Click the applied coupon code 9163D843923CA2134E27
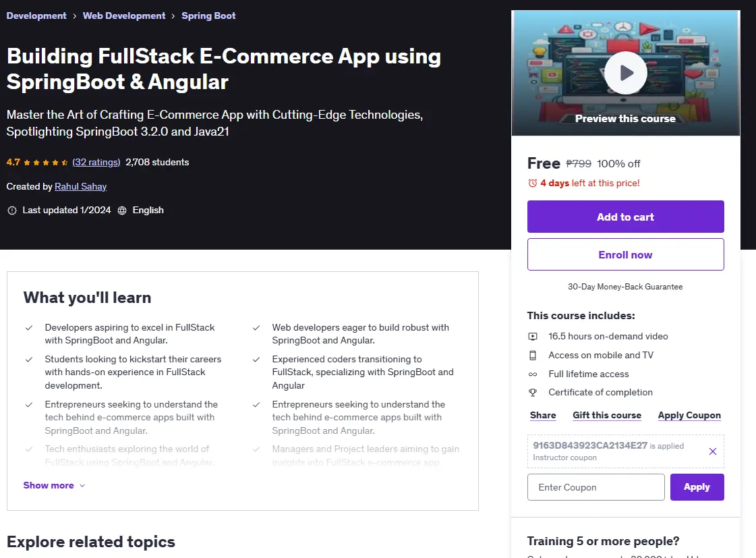Image resolution: width=756 pixels, height=558 pixels. 590,445
